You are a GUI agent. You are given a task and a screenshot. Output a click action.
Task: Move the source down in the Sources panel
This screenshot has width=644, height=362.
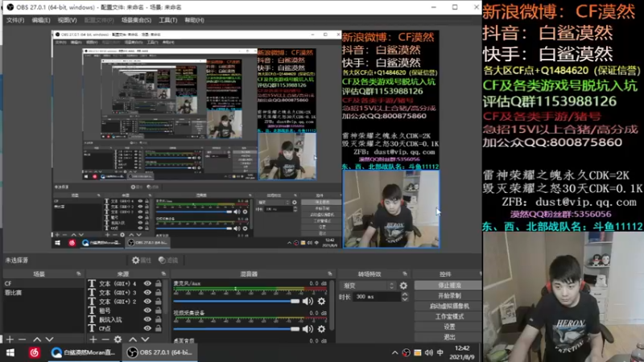pyautogui.click(x=145, y=339)
